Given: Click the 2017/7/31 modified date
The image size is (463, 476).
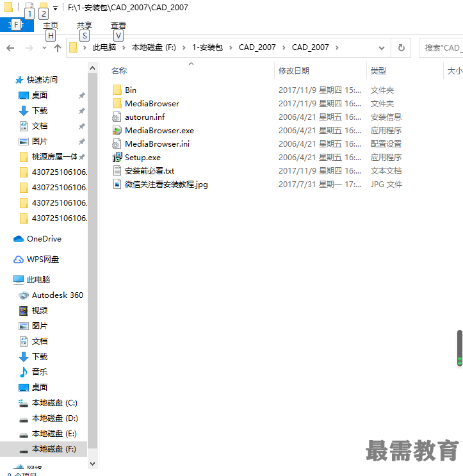Looking at the screenshot, I should 320,185.
